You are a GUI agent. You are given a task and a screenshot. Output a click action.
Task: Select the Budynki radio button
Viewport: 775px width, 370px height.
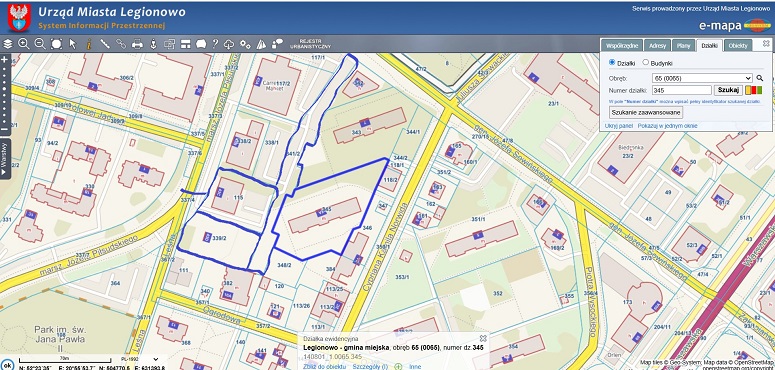[x=646, y=62]
